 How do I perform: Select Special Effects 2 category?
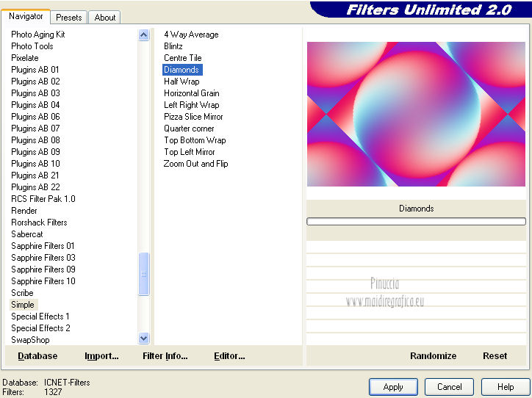click(x=40, y=328)
